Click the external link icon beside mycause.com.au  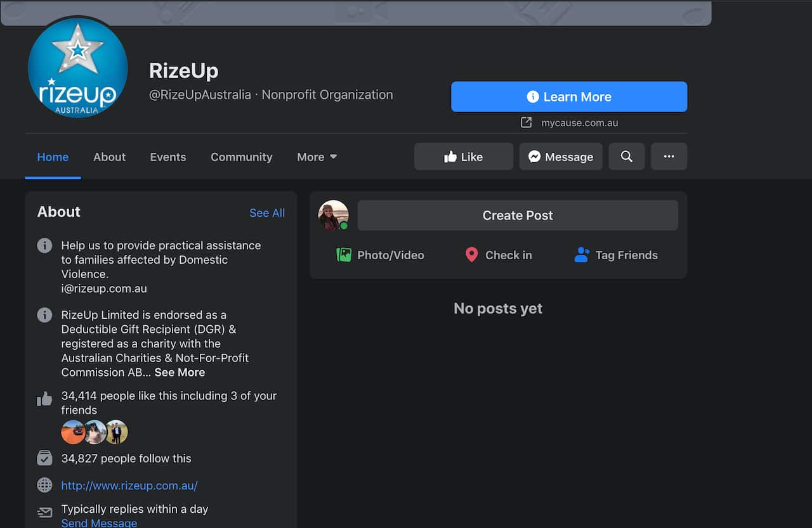click(526, 122)
